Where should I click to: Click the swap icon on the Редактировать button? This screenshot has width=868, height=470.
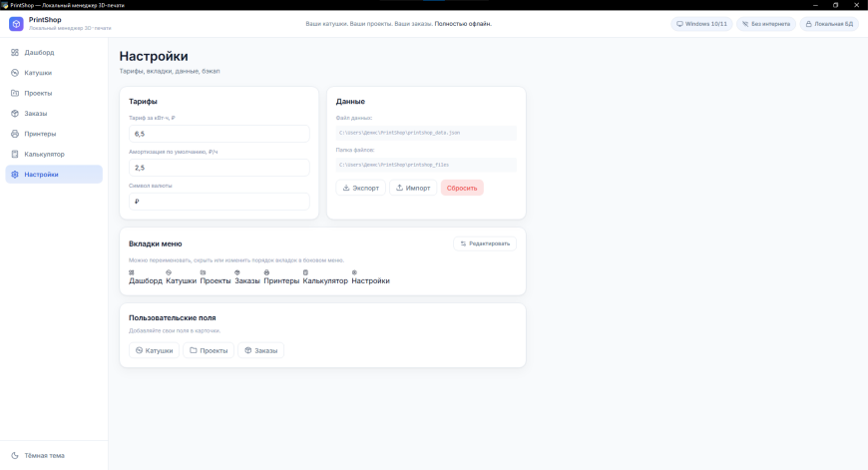pos(463,243)
